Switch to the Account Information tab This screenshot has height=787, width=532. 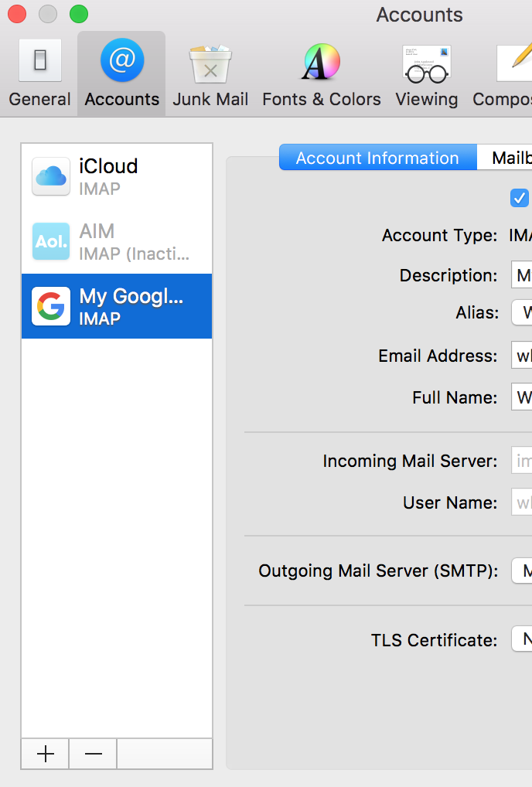coord(377,158)
